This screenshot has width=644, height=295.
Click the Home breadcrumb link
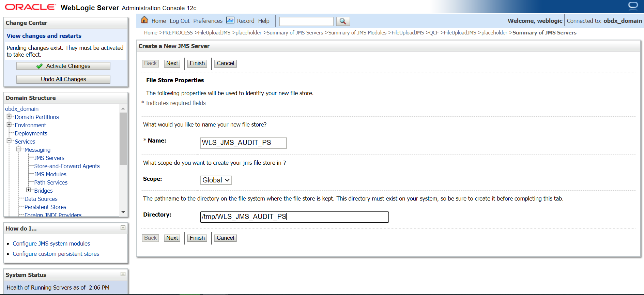(x=151, y=33)
